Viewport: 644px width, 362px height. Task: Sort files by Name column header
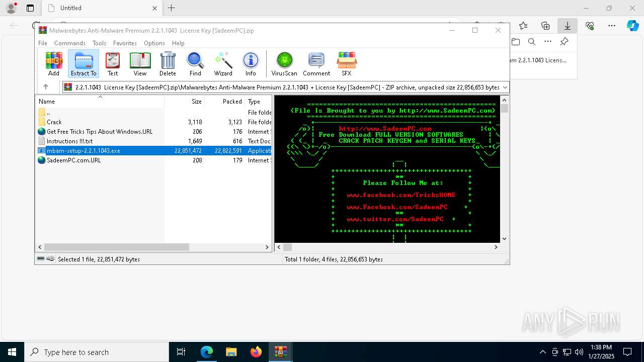pos(100,102)
